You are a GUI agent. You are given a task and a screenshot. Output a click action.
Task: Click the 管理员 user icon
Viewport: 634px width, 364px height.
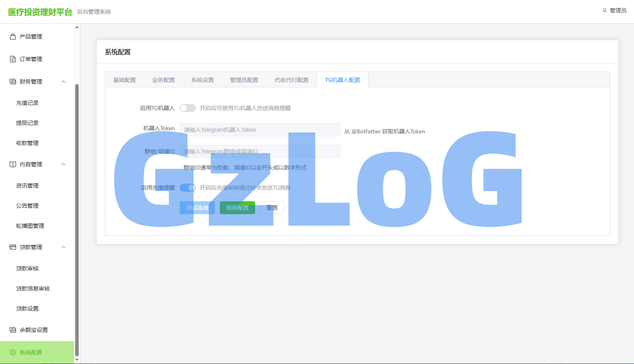coord(605,10)
